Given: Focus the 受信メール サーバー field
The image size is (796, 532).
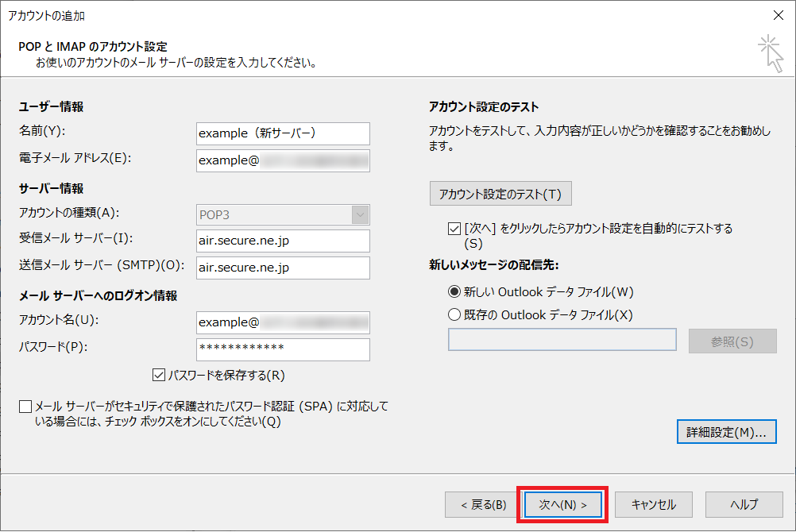Looking at the screenshot, I should click(x=283, y=241).
